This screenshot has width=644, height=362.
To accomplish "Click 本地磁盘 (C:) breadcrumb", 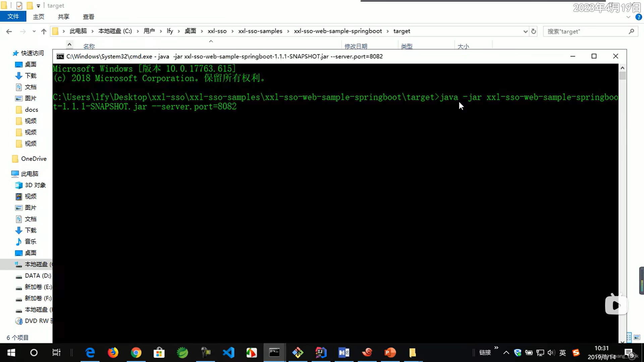I will [115, 31].
